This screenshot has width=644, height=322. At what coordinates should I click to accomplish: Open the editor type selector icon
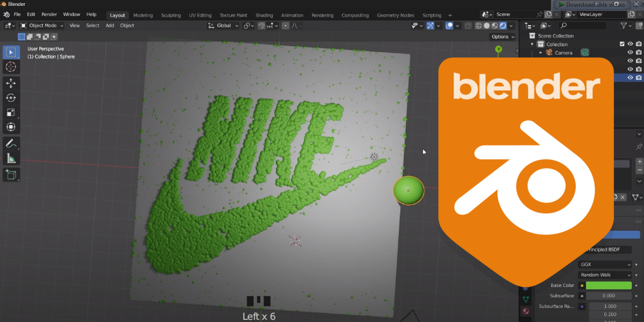(x=9, y=25)
